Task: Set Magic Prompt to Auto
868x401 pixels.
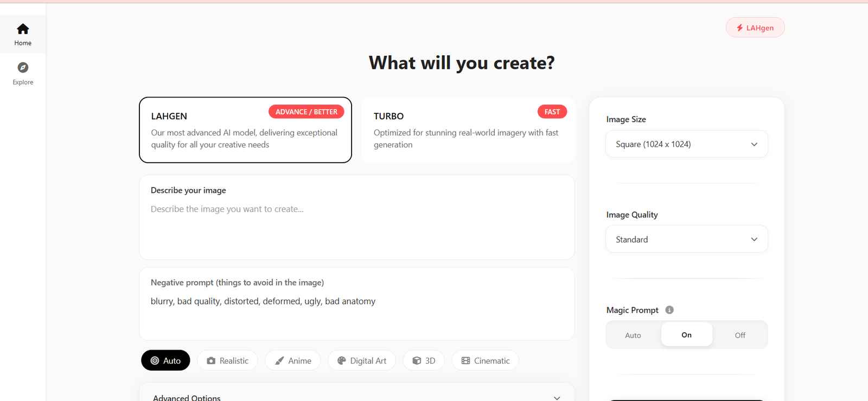Action: (x=633, y=335)
